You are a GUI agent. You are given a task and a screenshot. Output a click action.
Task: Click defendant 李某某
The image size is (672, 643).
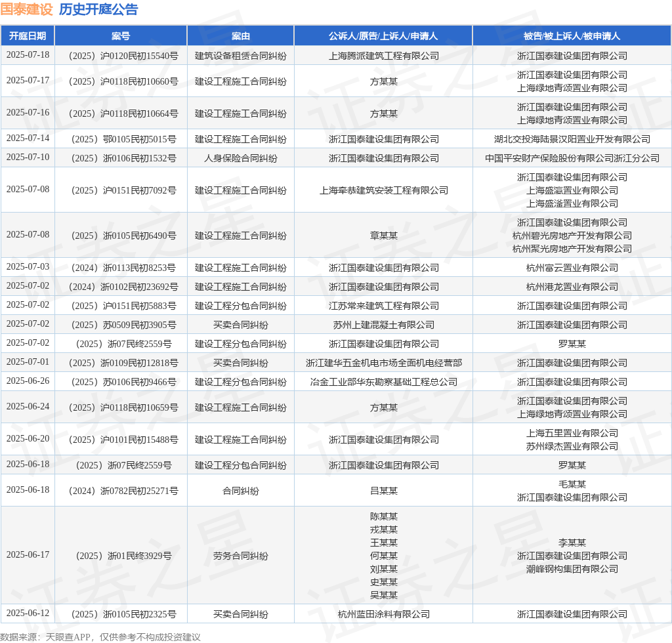click(x=572, y=543)
